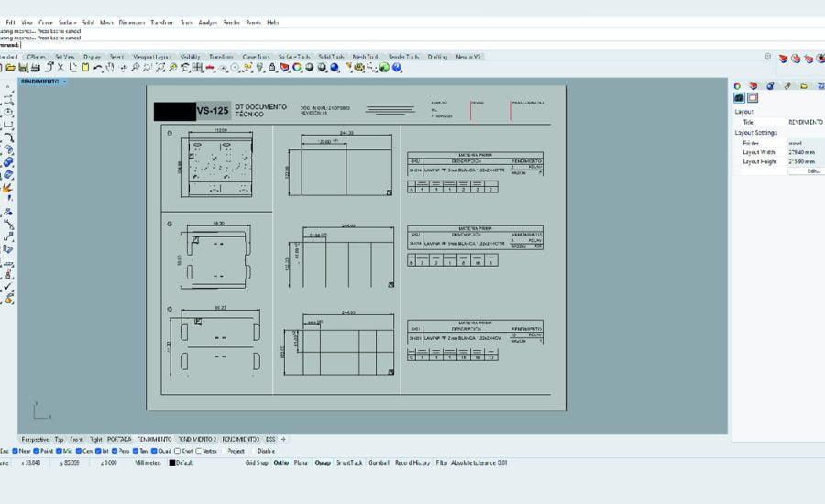Open the Layers panel tab icon
Viewport: 825px width, 504px height.
pos(753,86)
